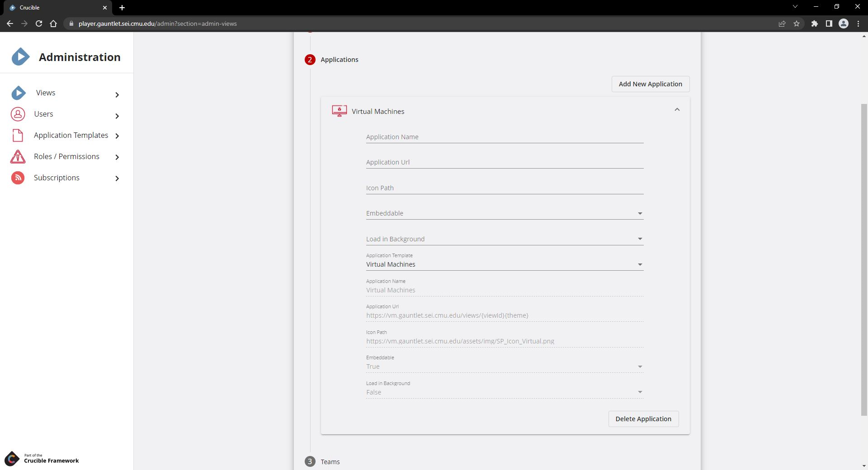This screenshot has width=868, height=470.
Task: Click the browser bookmark star icon
Action: 797,23
